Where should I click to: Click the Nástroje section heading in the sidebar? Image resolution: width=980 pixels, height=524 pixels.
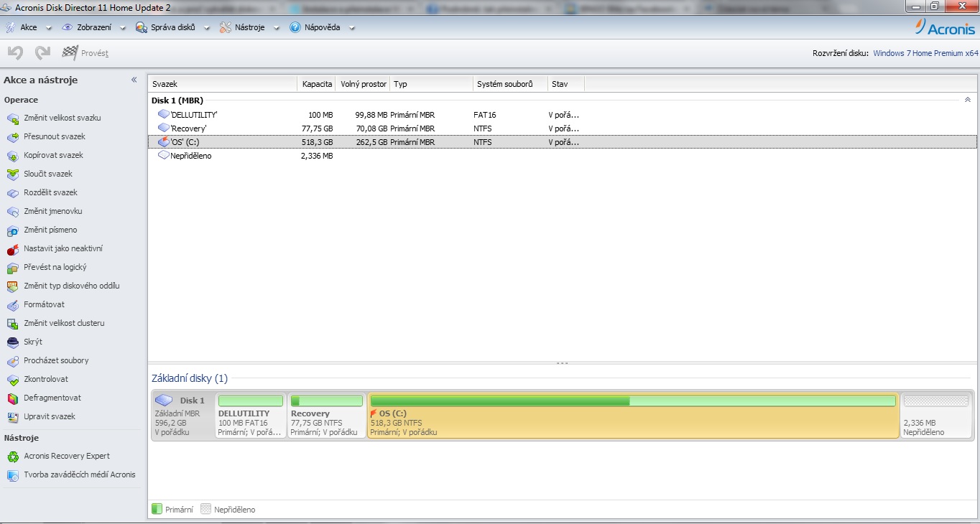point(22,438)
